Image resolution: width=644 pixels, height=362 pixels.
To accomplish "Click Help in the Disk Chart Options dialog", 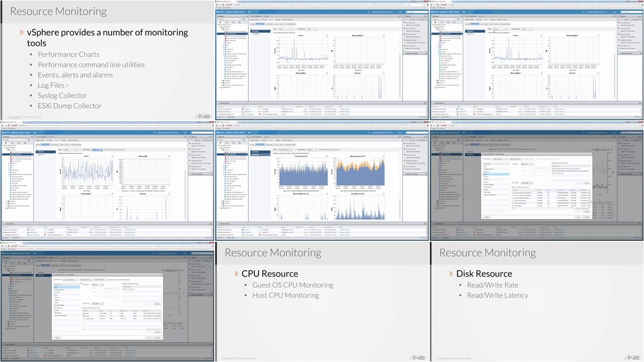I will [487, 217].
